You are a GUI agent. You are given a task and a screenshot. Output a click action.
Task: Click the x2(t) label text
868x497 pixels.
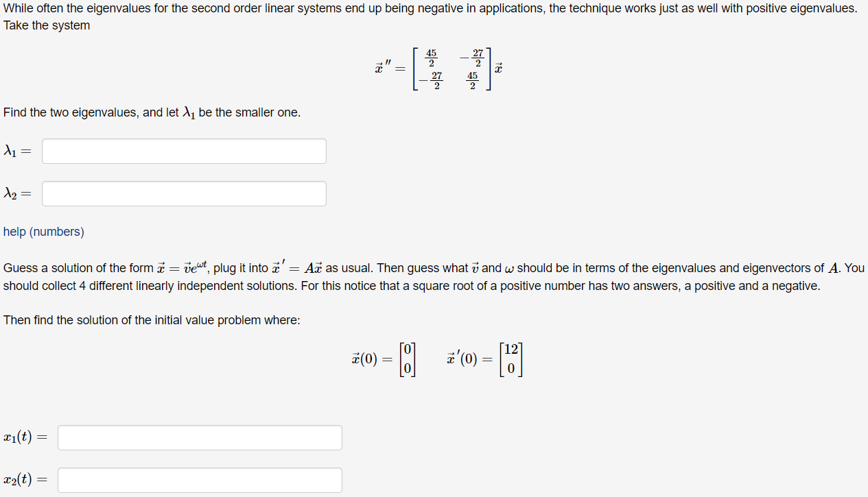[24, 479]
